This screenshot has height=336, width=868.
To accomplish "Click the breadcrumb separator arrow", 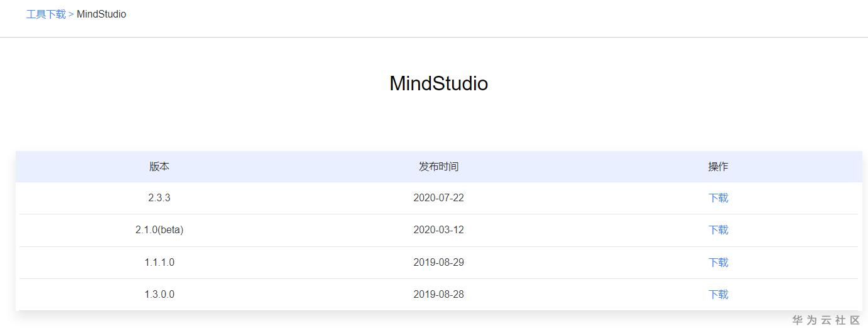I will 71,14.
